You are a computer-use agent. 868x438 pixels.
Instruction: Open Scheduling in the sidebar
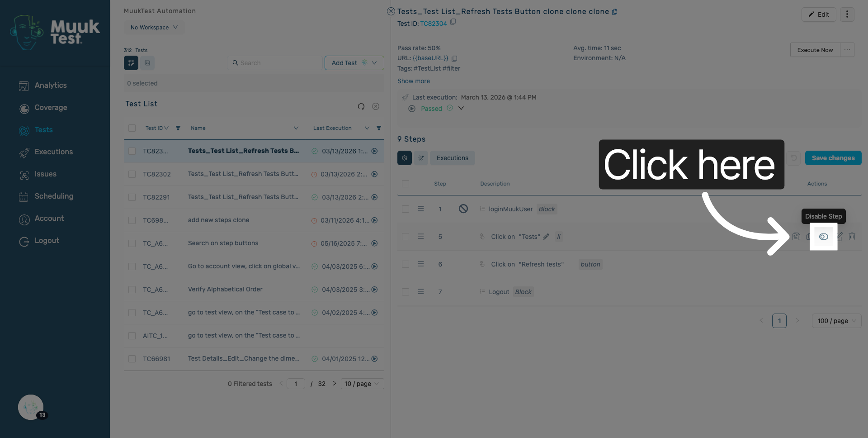[54, 196]
